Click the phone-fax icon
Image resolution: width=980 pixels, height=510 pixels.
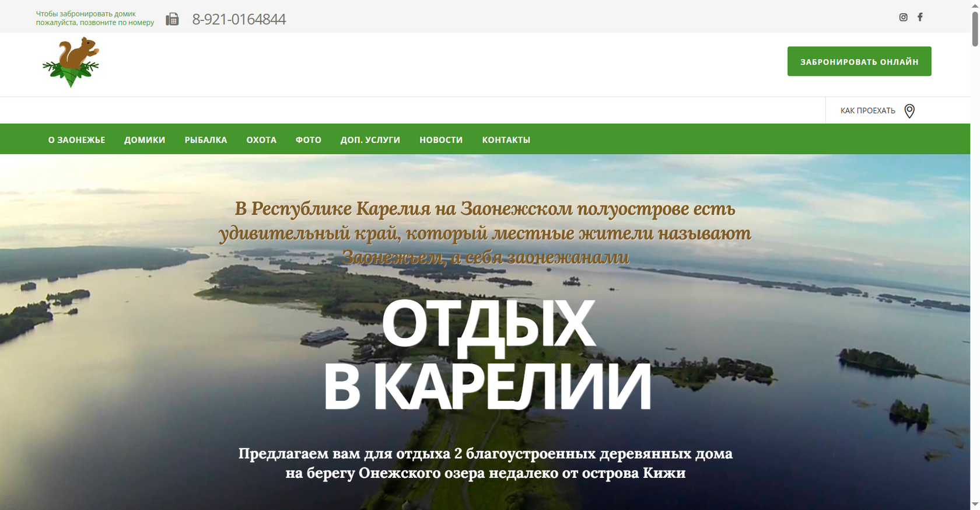tap(172, 19)
